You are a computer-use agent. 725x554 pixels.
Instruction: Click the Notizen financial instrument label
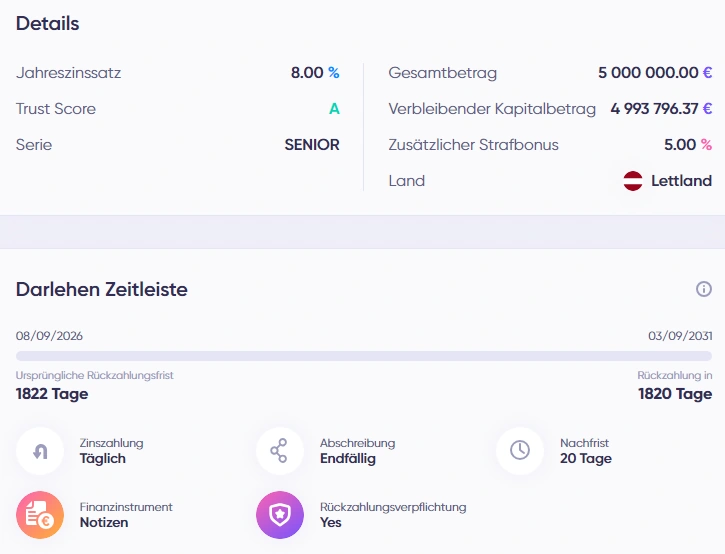(104, 523)
